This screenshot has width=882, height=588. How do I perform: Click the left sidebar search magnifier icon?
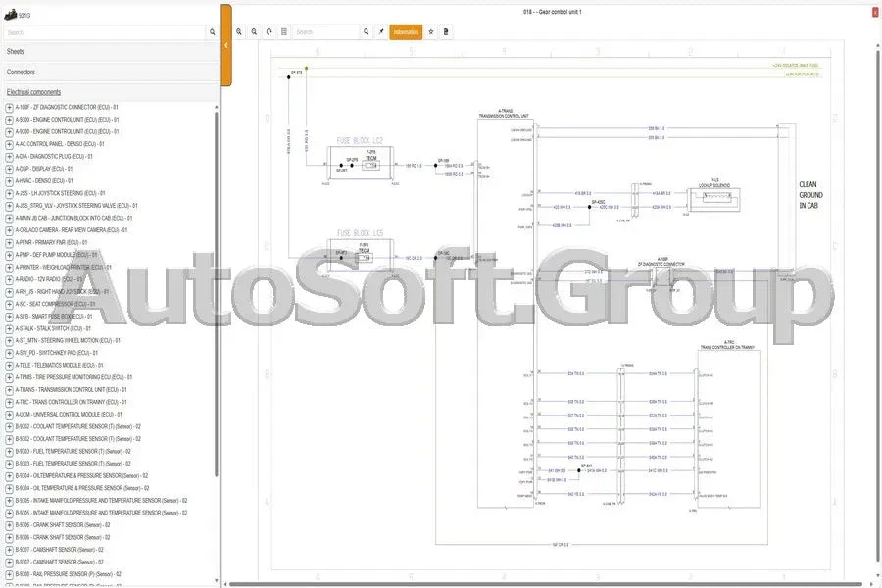click(213, 32)
